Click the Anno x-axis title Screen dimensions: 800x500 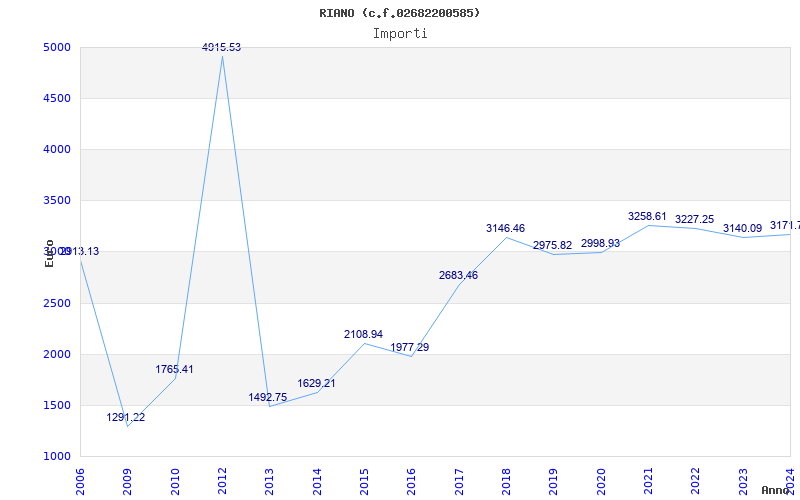[776, 490]
